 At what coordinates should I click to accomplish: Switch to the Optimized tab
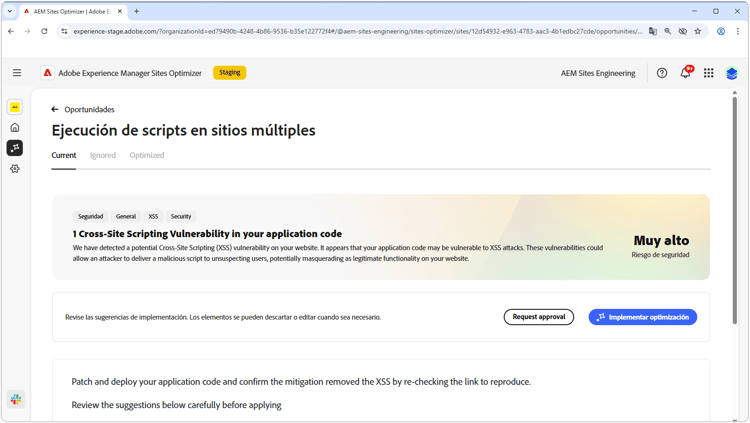[x=147, y=155]
